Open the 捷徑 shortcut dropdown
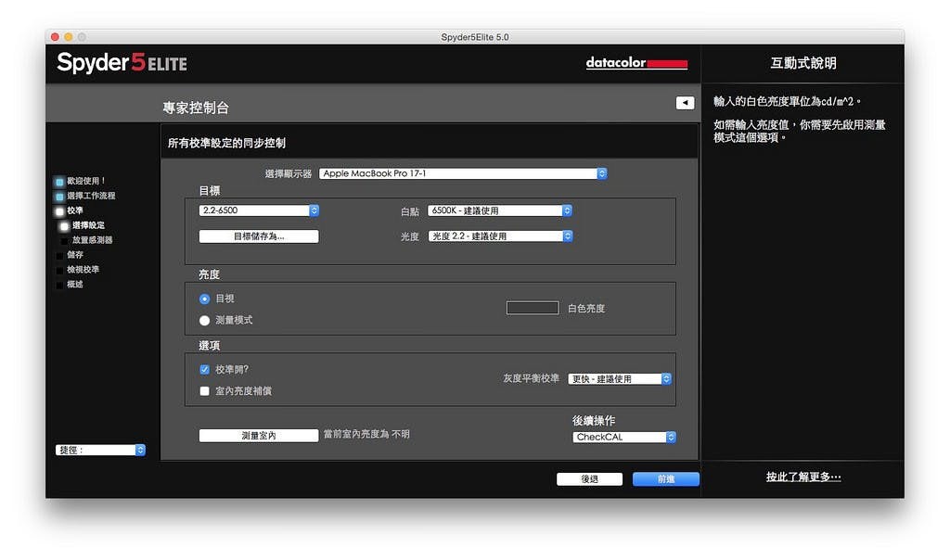Screen dimensions: 950x560 [x=100, y=450]
